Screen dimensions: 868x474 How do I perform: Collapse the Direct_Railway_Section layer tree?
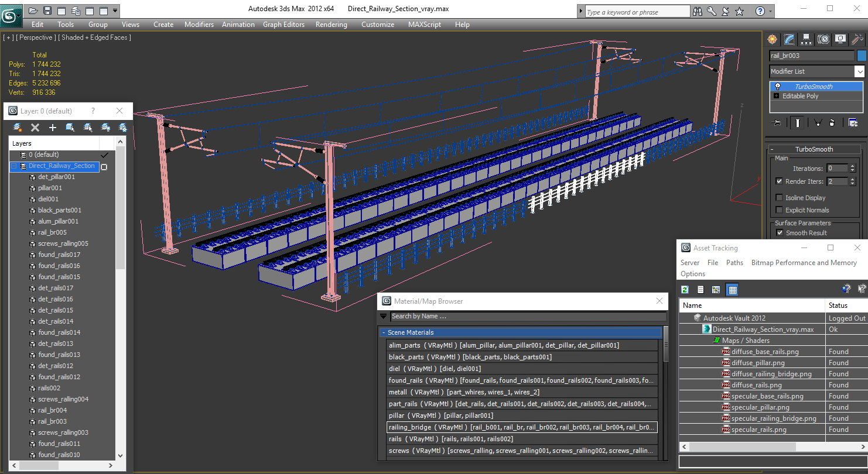14,166
